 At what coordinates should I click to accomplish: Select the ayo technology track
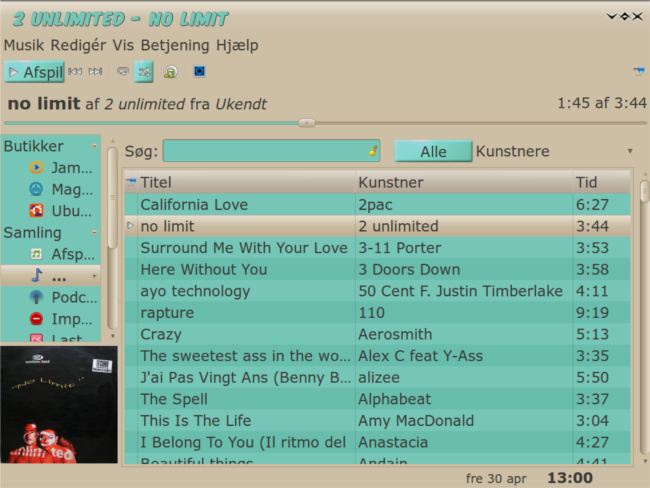(x=377, y=291)
